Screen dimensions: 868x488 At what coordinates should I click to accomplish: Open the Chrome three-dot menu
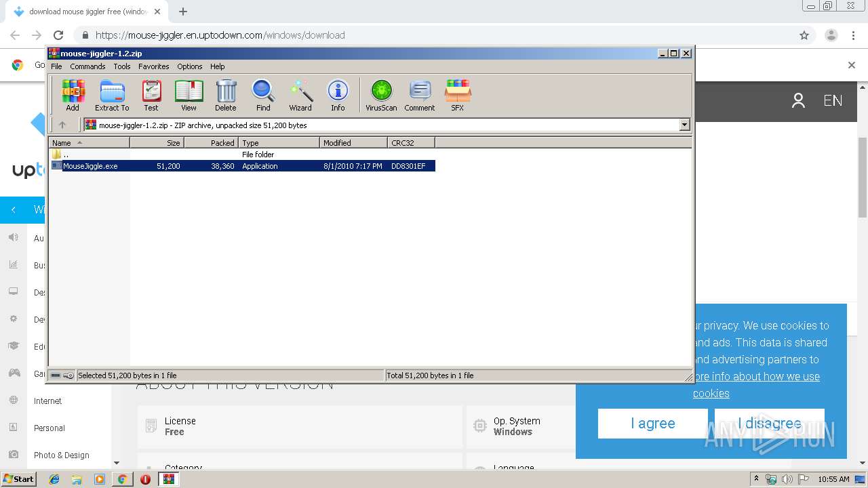[x=853, y=35]
